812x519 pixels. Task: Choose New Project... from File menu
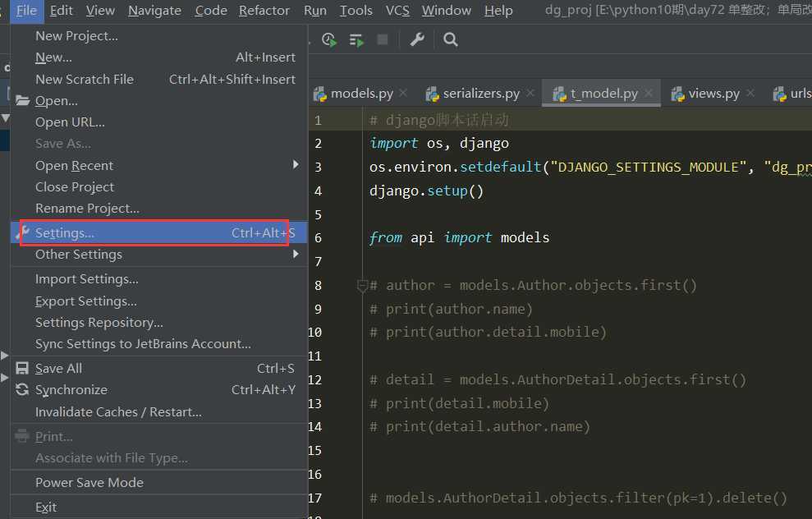[159, 36]
